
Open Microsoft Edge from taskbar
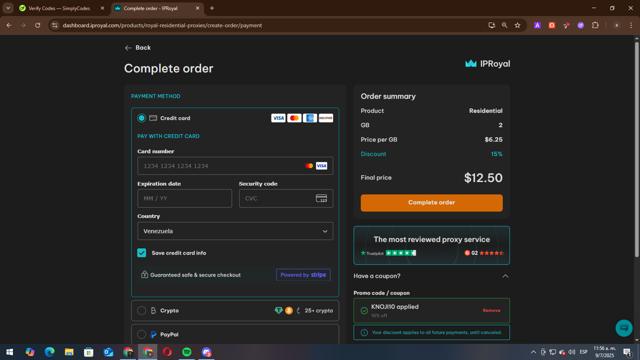coord(49,352)
